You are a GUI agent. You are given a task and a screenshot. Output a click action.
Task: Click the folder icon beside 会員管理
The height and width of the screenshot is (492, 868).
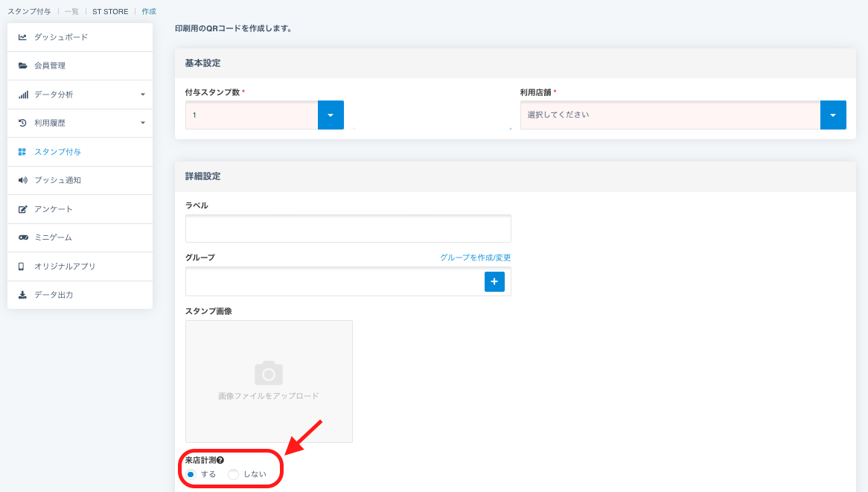(x=22, y=66)
